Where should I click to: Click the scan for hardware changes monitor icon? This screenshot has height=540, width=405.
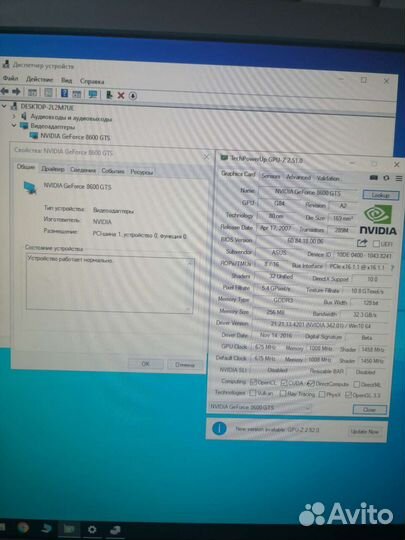(93, 94)
